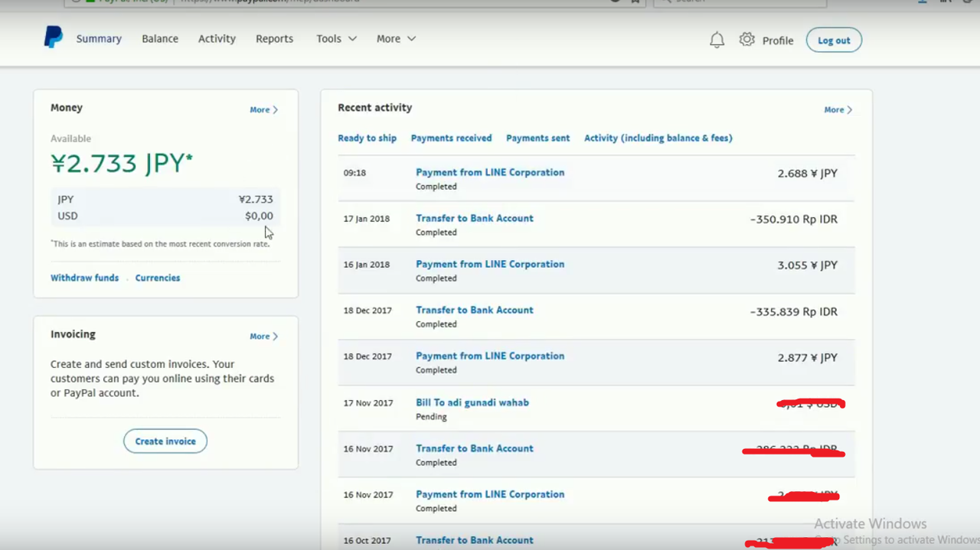
Task: Expand the More dropdown in navigation
Action: point(396,39)
